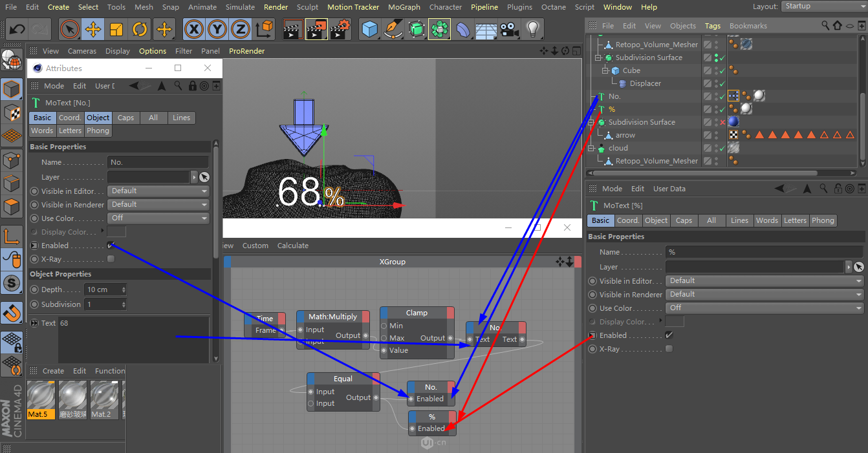Screen dimensions: 868x453
Task: Open the Edit Render Settings icon
Action: coord(341,29)
